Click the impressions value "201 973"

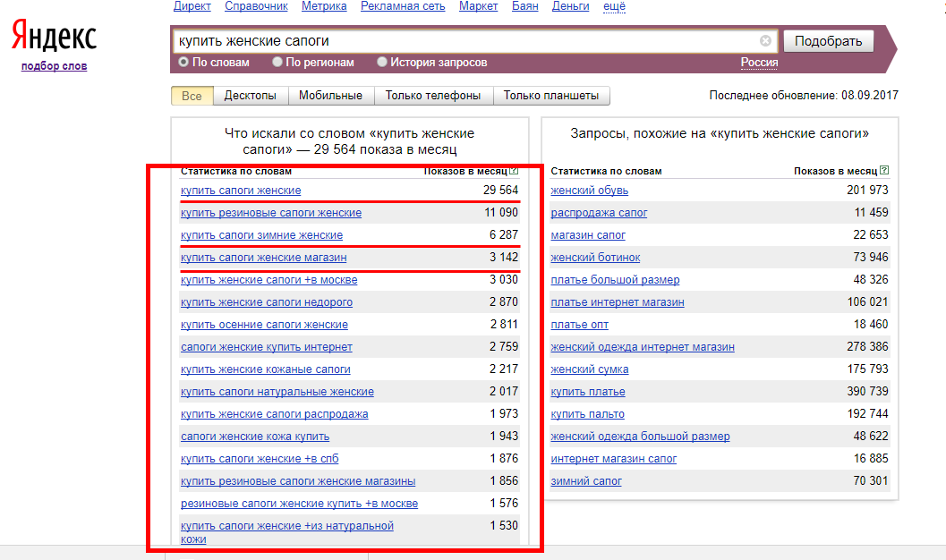tap(867, 190)
